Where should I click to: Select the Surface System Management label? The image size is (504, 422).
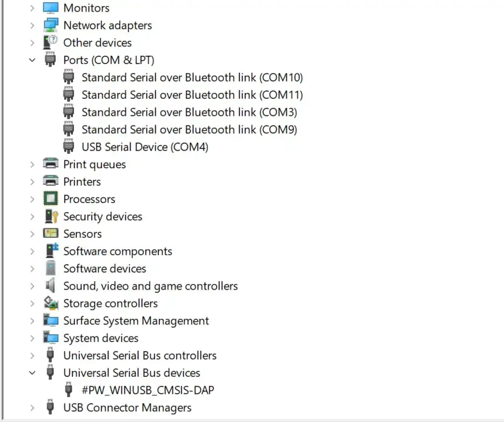(136, 321)
